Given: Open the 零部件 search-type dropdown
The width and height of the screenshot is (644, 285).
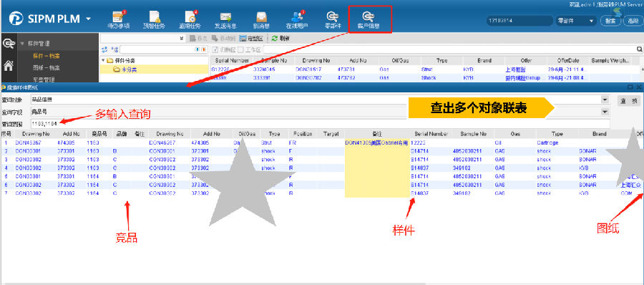Looking at the screenshot, I should (x=592, y=21).
